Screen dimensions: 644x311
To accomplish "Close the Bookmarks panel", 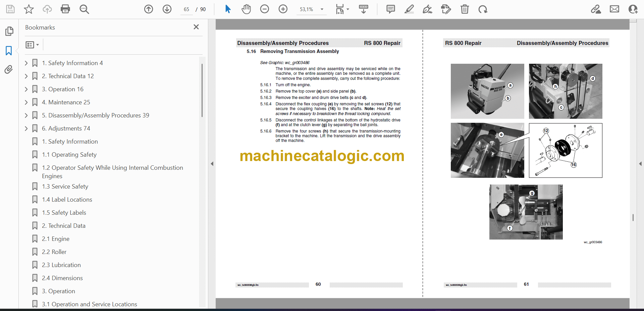I will (x=196, y=27).
